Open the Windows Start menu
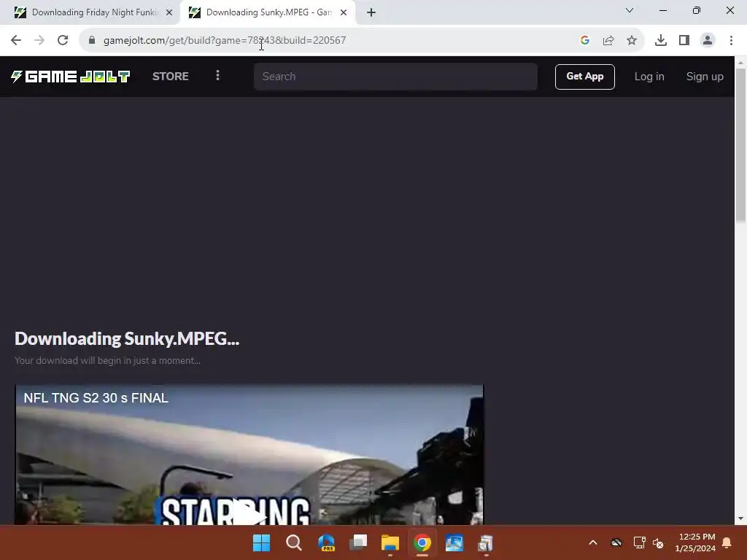 (262, 542)
